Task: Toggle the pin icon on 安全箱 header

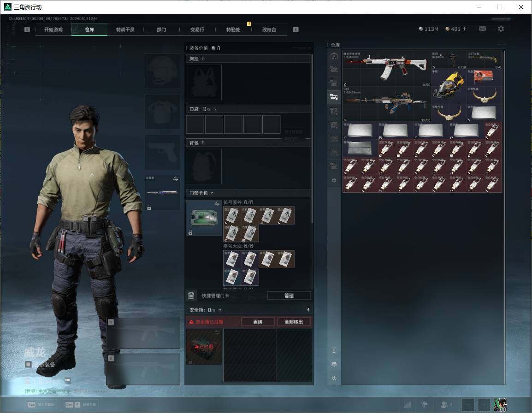Action: pyautogui.click(x=308, y=310)
